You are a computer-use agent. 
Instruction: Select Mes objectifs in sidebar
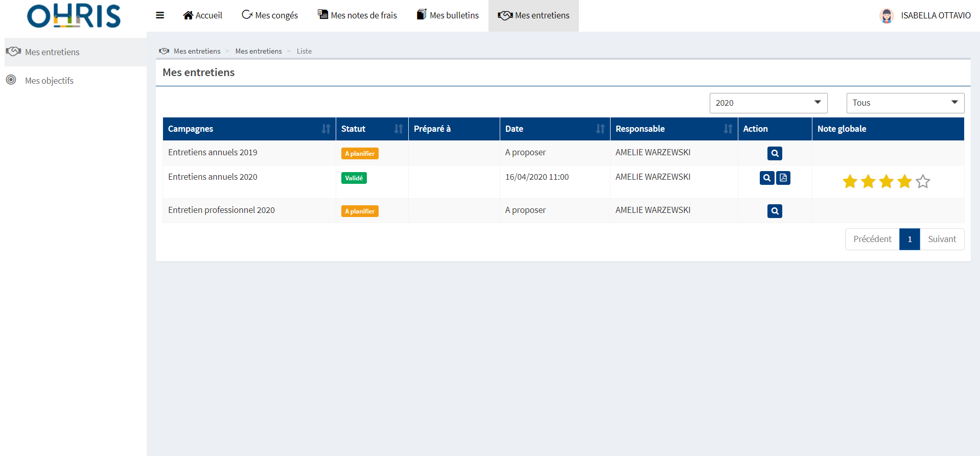pyautogui.click(x=49, y=81)
